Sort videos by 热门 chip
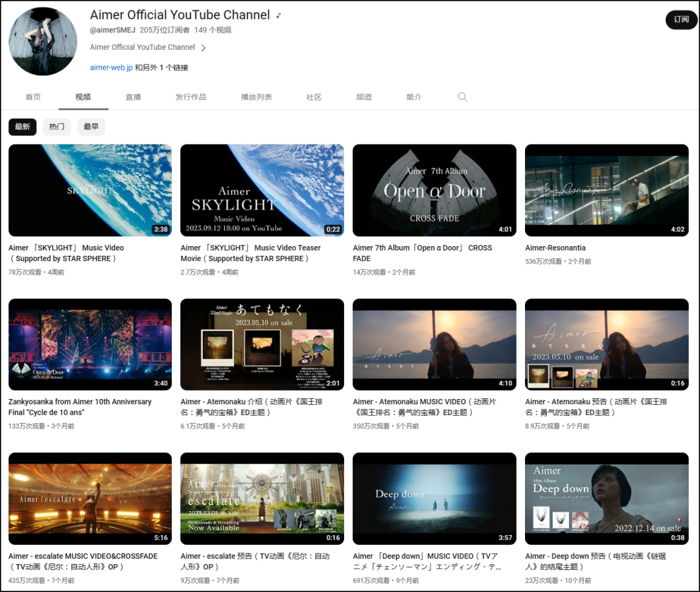 pyautogui.click(x=56, y=127)
